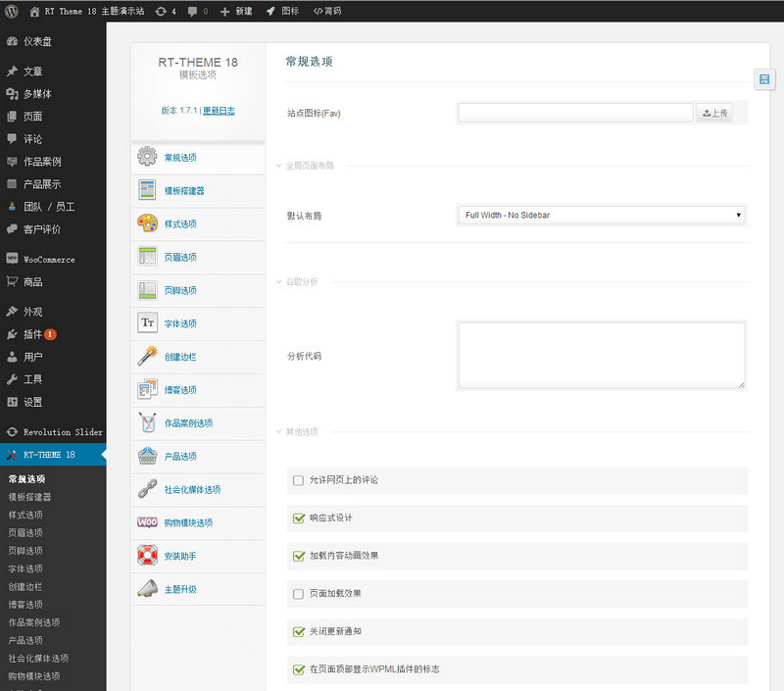The image size is (784, 691).
Task: Click the gear icon for 常规选项
Action: coord(148,157)
